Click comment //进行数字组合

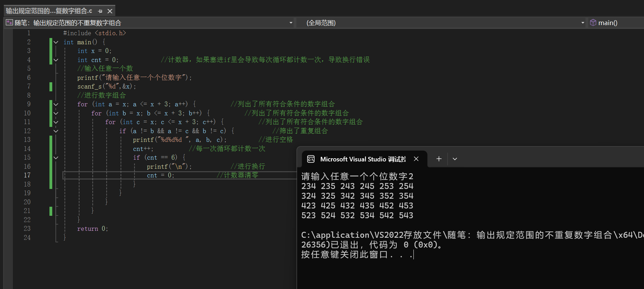[101, 95]
